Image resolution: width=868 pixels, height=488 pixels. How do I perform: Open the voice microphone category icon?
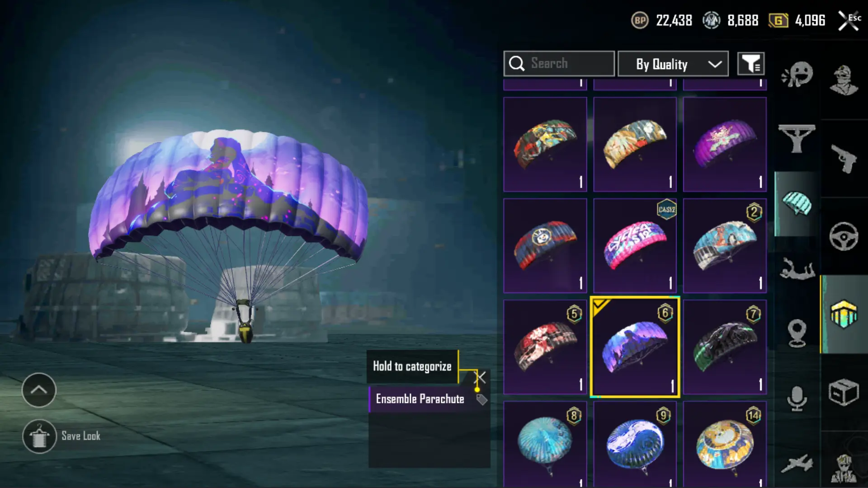click(797, 399)
